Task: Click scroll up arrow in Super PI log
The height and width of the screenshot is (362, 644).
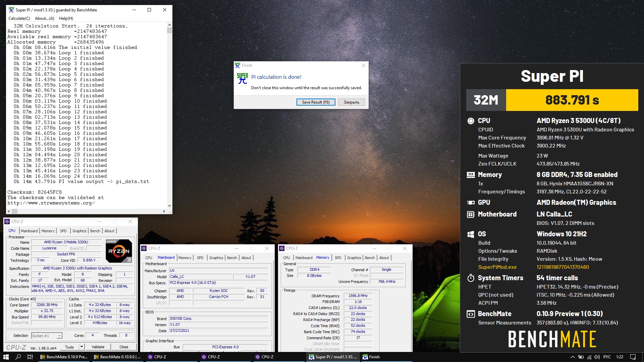Action: point(169,25)
